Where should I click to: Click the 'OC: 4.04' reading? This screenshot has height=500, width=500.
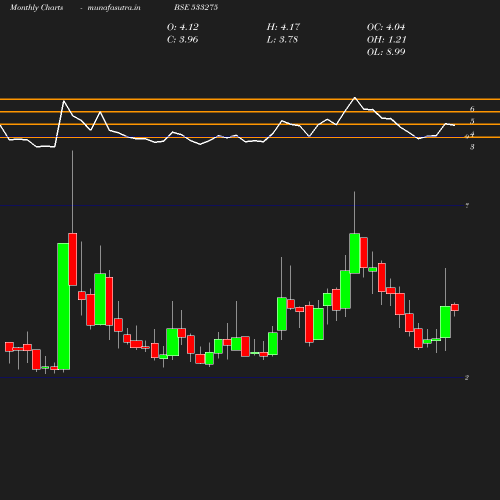tap(386, 27)
